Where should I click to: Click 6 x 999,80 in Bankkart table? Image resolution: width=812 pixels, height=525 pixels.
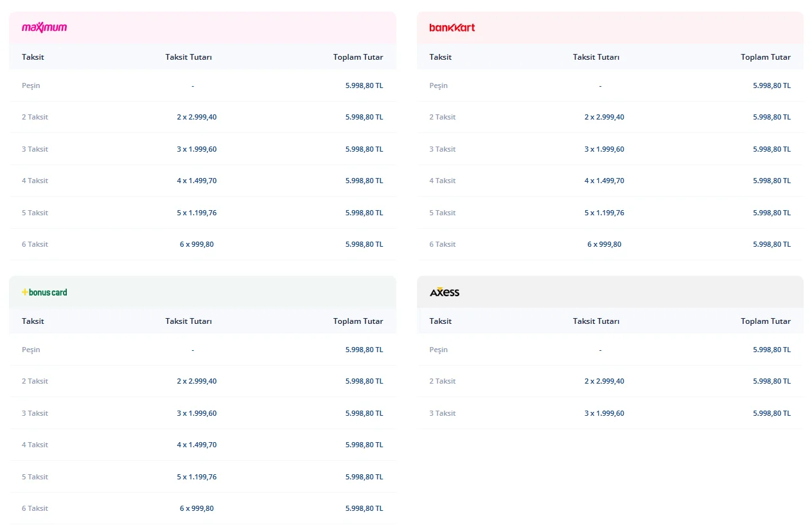click(604, 244)
